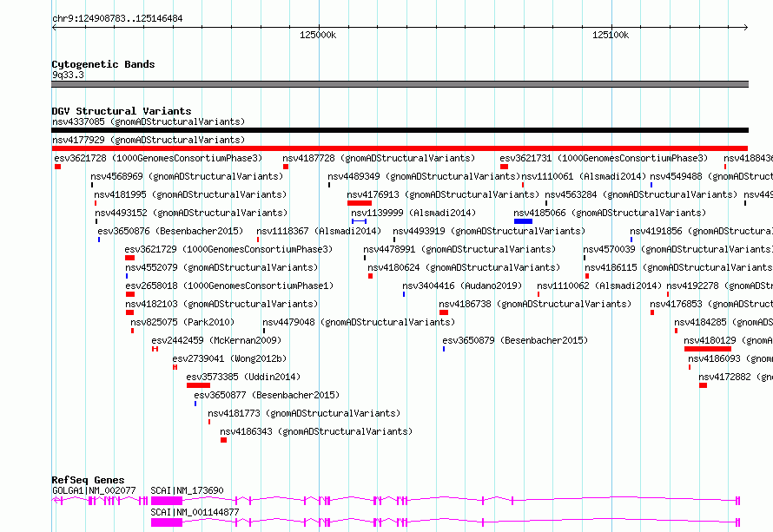Open esv3621731 1000GenomesConsortiumPhase3 label
This screenshot has height=532, width=773.
(604, 158)
